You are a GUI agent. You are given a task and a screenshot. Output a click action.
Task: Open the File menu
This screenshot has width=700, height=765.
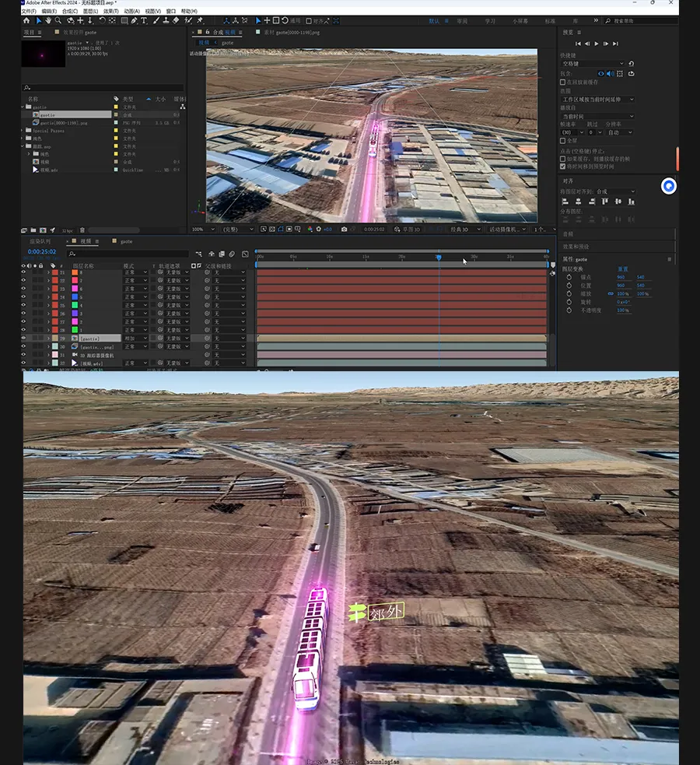29,11
